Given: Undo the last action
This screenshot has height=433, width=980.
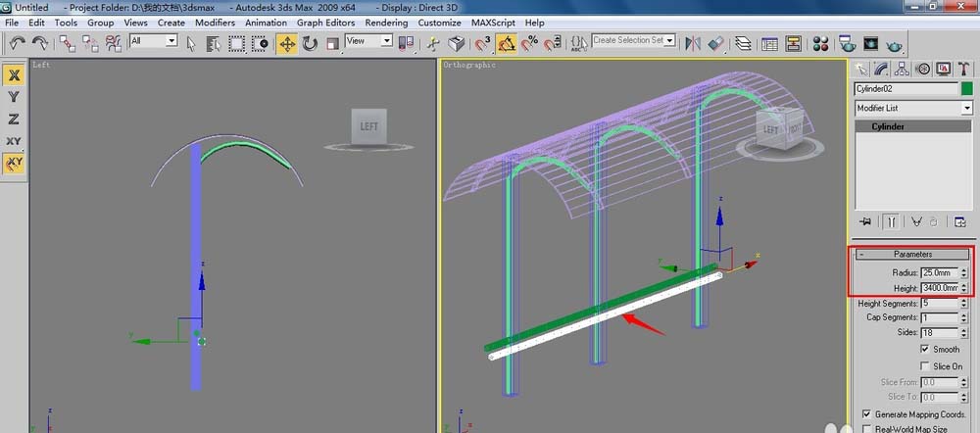Looking at the screenshot, I should point(18,43).
